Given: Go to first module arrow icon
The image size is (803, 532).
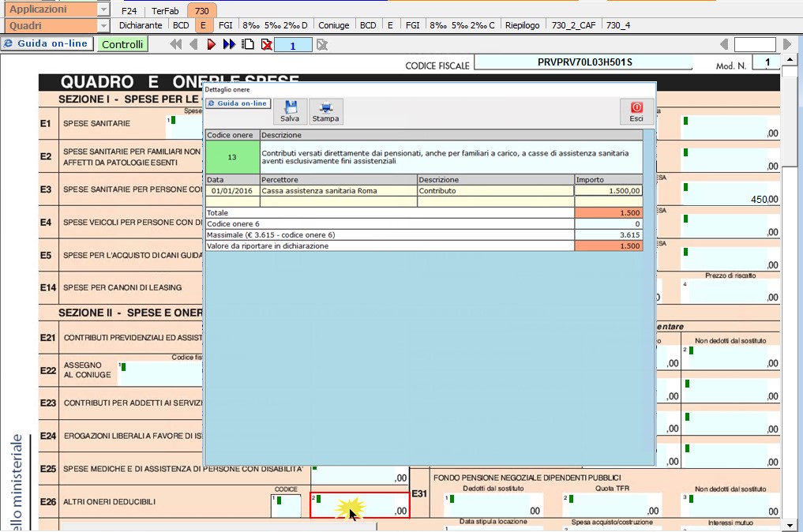Looking at the screenshot, I should 175,44.
